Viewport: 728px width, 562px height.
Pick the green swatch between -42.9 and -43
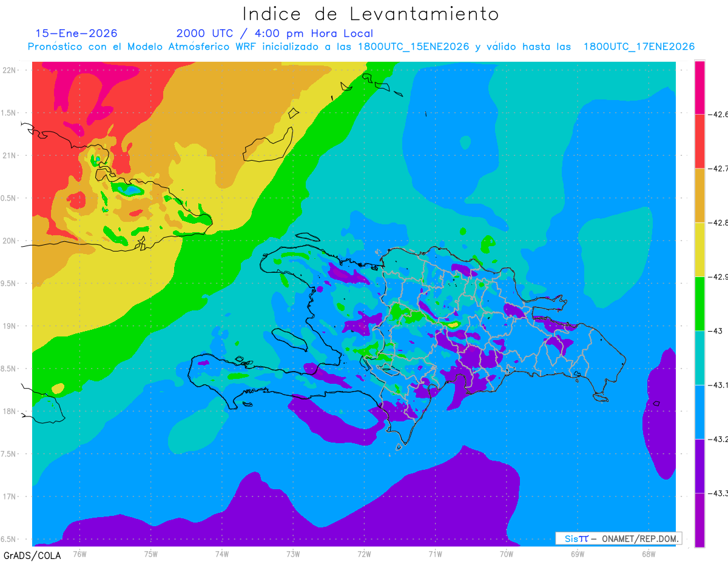click(699, 304)
